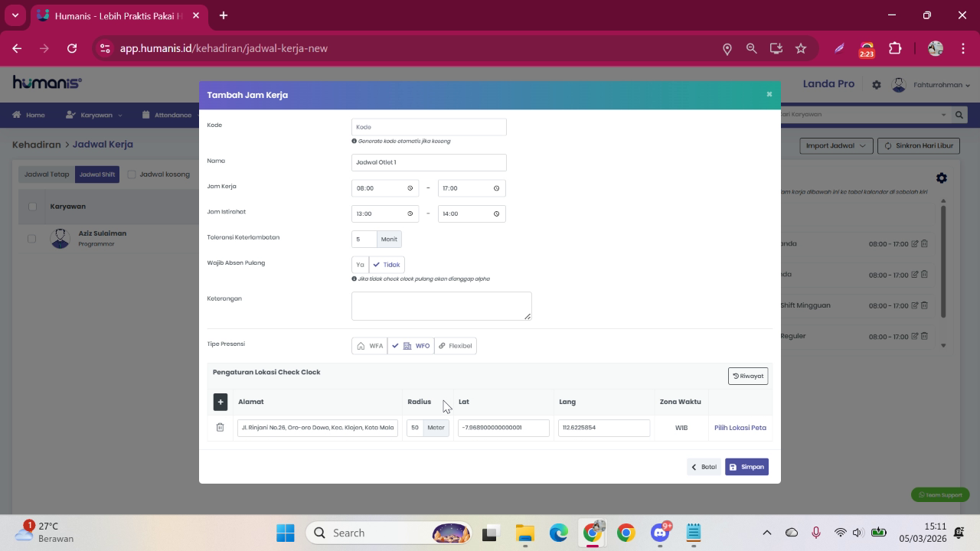The image size is (980, 551).
Task: Click the Toleransi Keterlambatan minutes field
Action: 364,240
